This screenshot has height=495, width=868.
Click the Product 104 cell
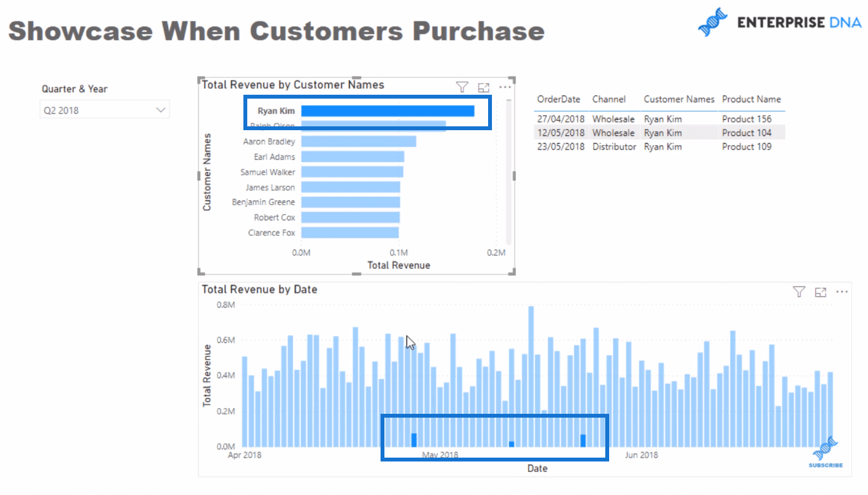747,133
